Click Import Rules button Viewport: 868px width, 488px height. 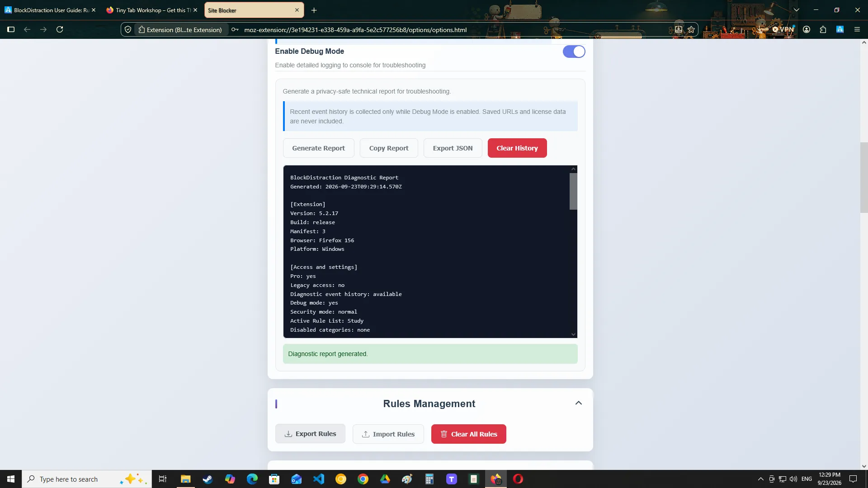pos(388,434)
